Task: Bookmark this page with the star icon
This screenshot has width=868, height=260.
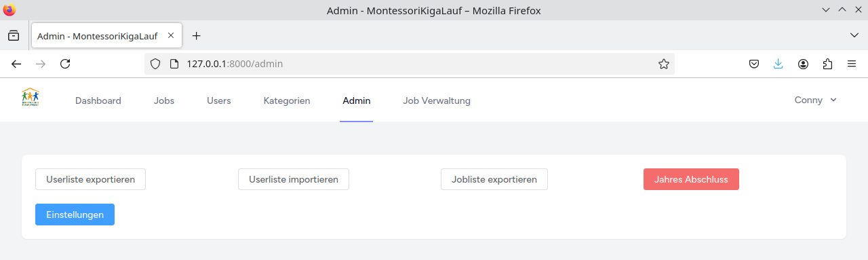Action: (x=664, y=64)
